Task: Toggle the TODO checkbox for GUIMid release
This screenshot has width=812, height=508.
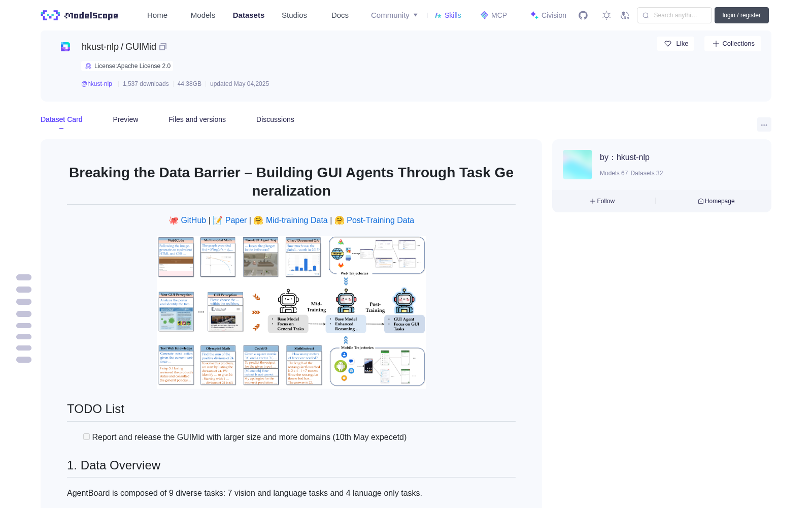Action: pyautogui.click(x=86, y=437)
